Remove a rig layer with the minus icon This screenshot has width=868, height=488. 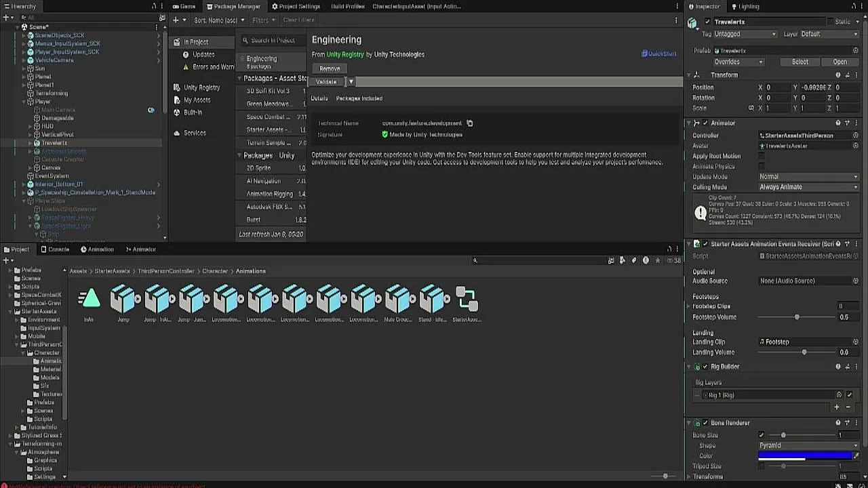[x=848, y=407]
